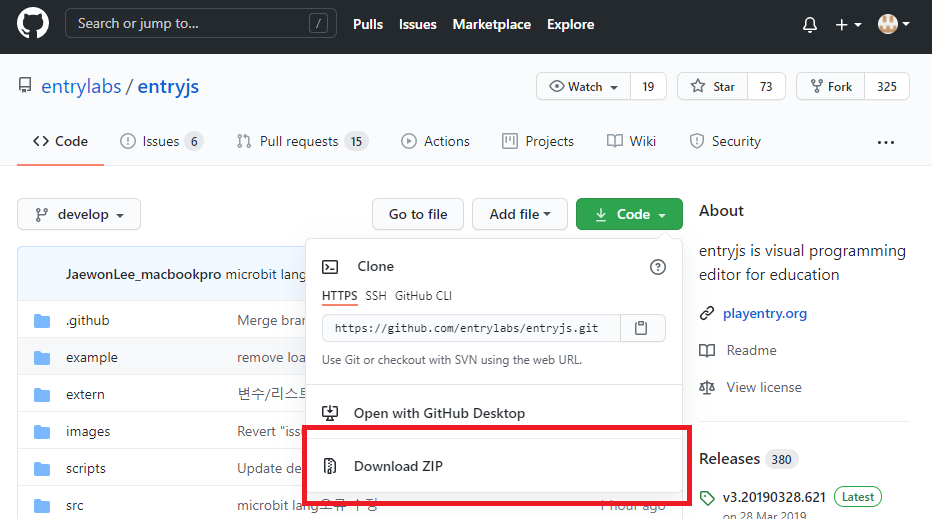Switch to the Projects tab
932x519 pixels.
pyautogui.click(x=538, y=141)
